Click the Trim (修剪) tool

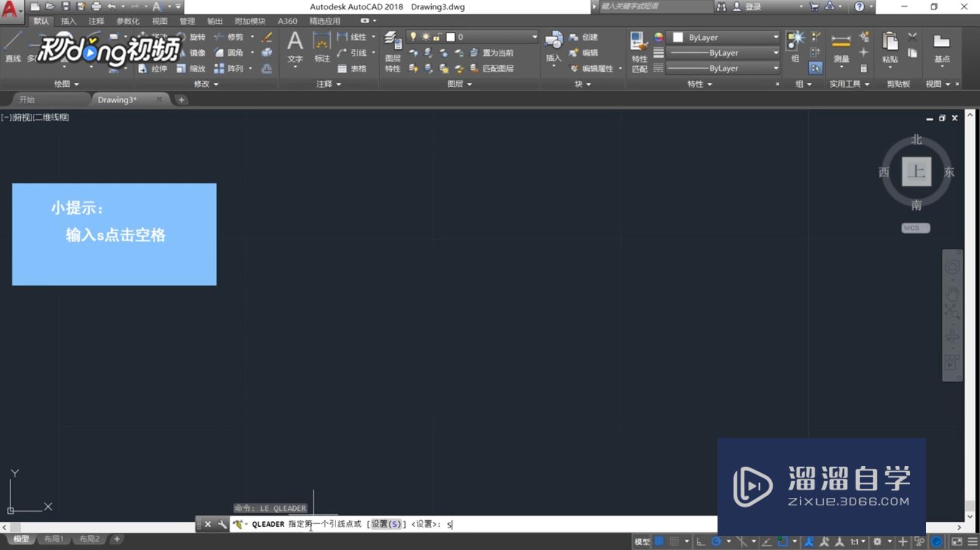click(x=229, y=37)
